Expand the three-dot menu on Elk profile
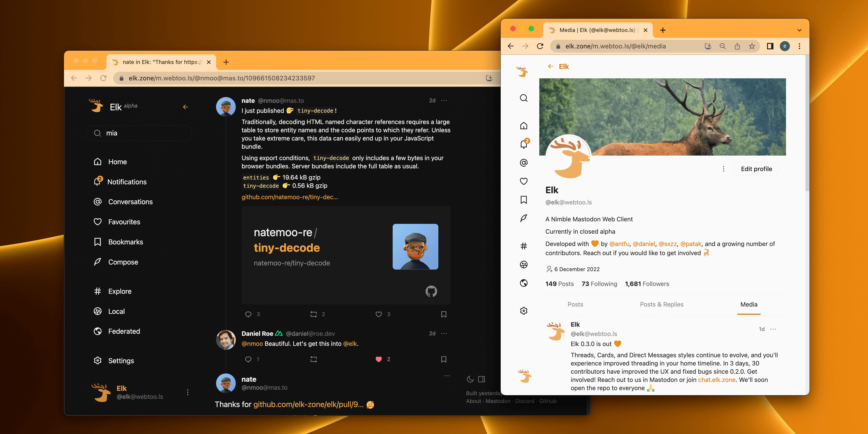The image size is (868, 434). [x=723, y=169]
